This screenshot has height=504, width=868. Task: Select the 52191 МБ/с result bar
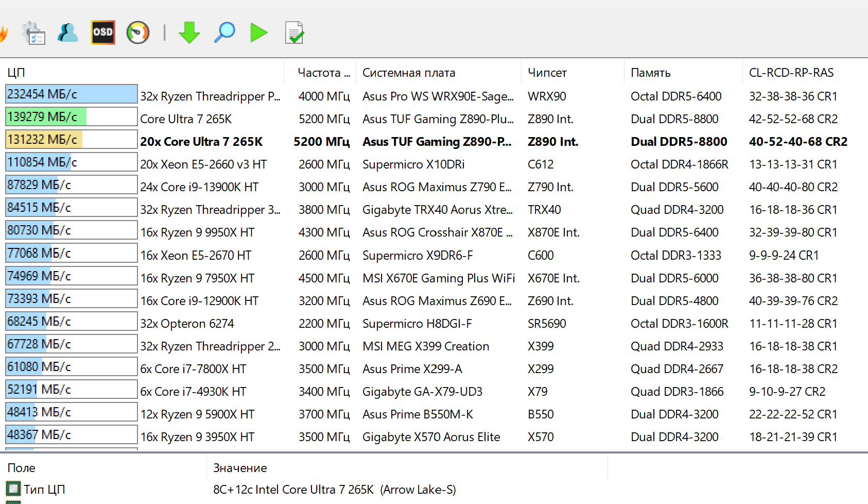pyautogui.click(x=71, y=390)
